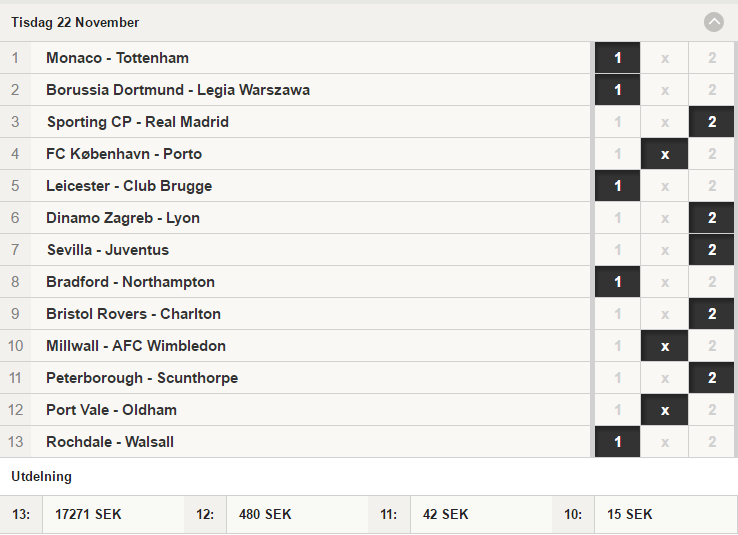Pick outcome 2 for Borussia Dortmund - Legia Warszawa
Screen dimensions: 738x535
(712, 90)
